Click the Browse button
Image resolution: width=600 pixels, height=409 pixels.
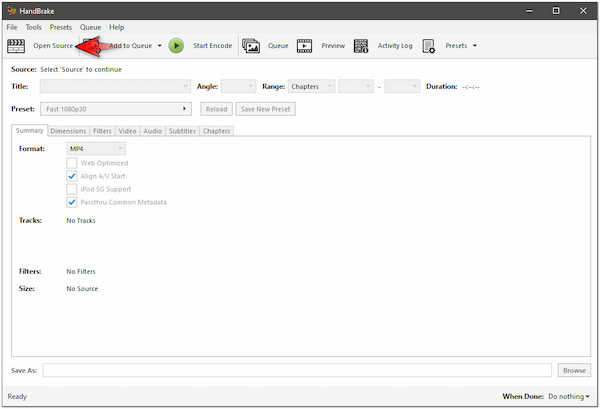click(x=573, y=370)
